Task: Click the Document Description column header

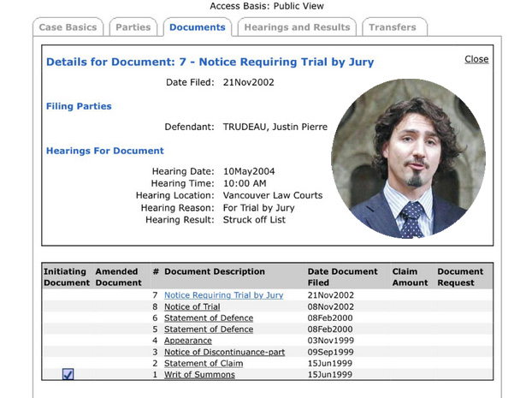Action: tap(215, 272)
